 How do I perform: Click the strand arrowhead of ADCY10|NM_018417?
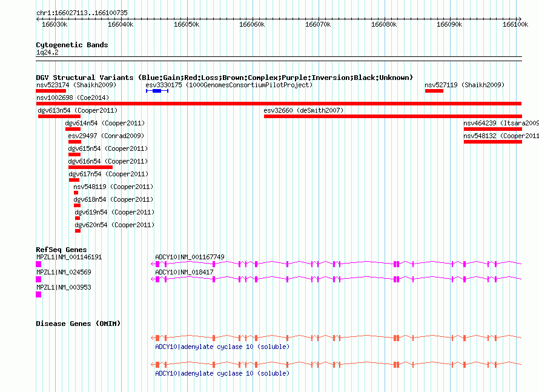(x=153, y=279)
